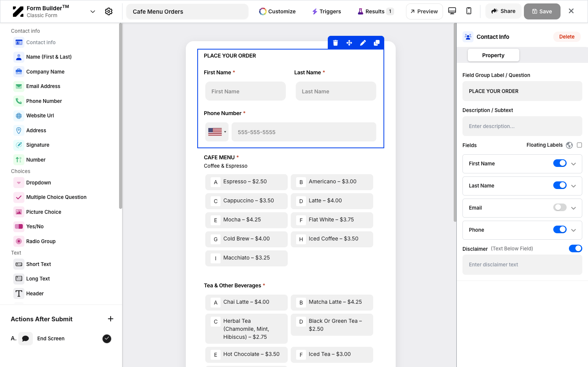588x367 pixels.
Task: Click the Share button
Action: [503, 11]
